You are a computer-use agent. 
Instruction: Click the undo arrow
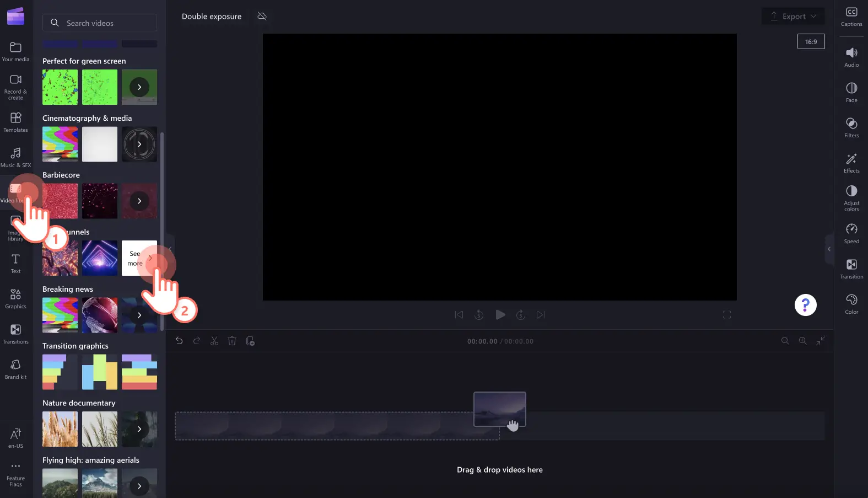(179, 341)
